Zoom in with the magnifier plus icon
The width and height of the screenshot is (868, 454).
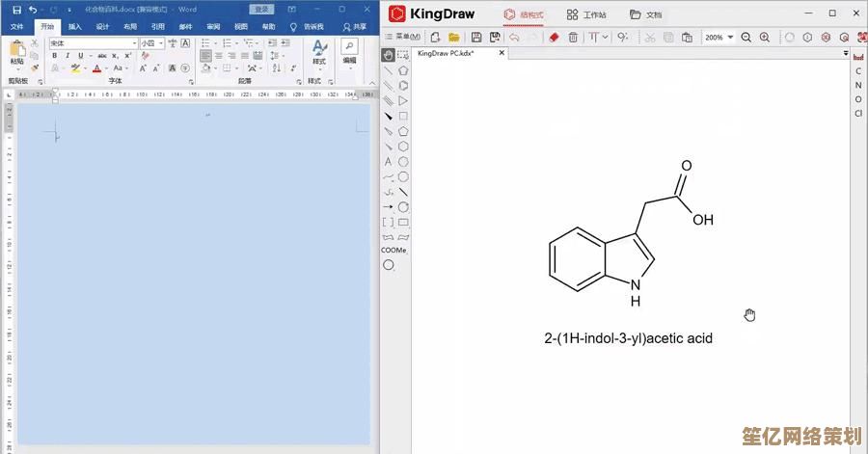pyautogui.click(x=765, y=37)
